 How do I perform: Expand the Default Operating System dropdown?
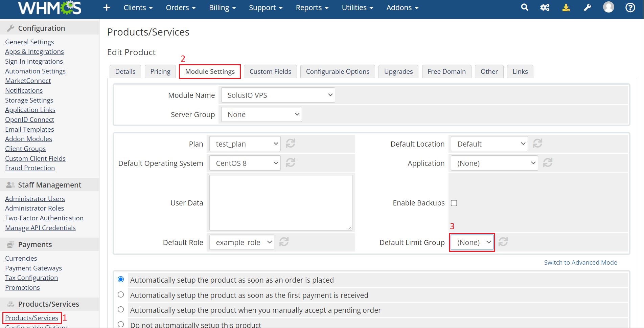click(245, 163)
